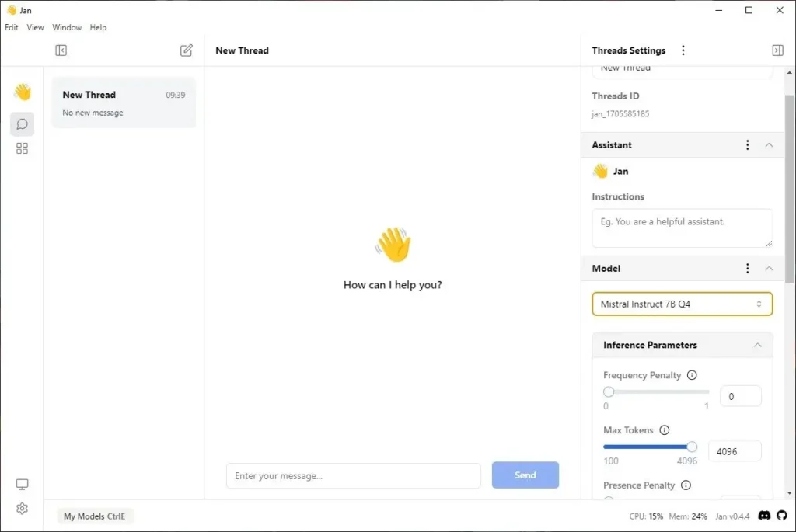Collapse the left sidebar using the panel icon
This screenshot has height=532, width=796.
(x=61, y=50)
